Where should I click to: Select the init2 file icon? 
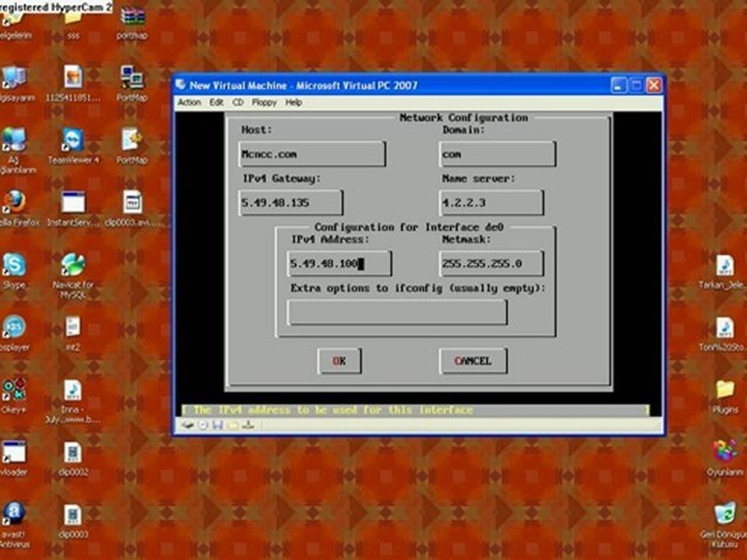coord(73,327)
